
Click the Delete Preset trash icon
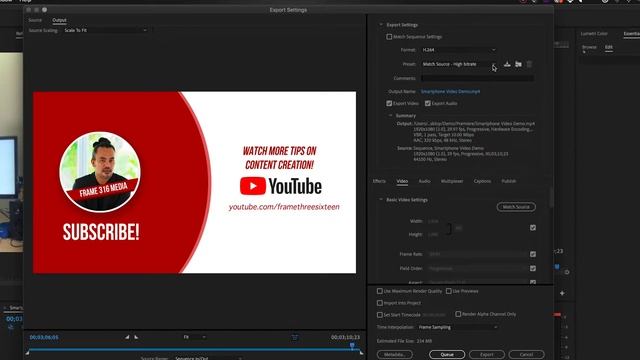pos(529,64)
